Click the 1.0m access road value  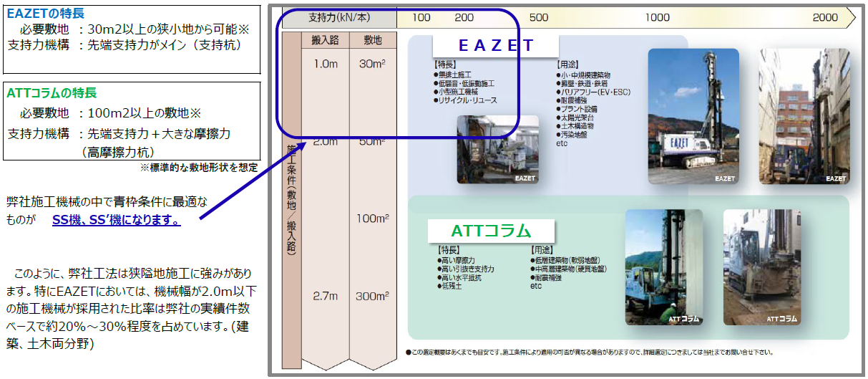tap(326, 64)
